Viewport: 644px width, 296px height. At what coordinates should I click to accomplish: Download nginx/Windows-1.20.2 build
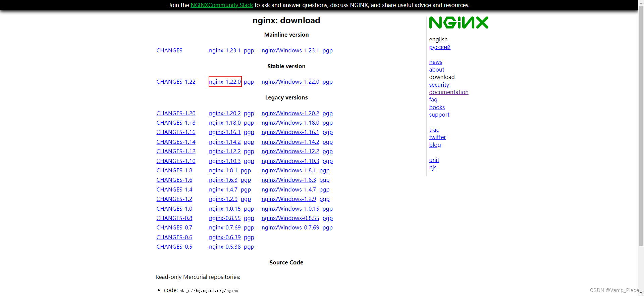click(x=290, y=113)
